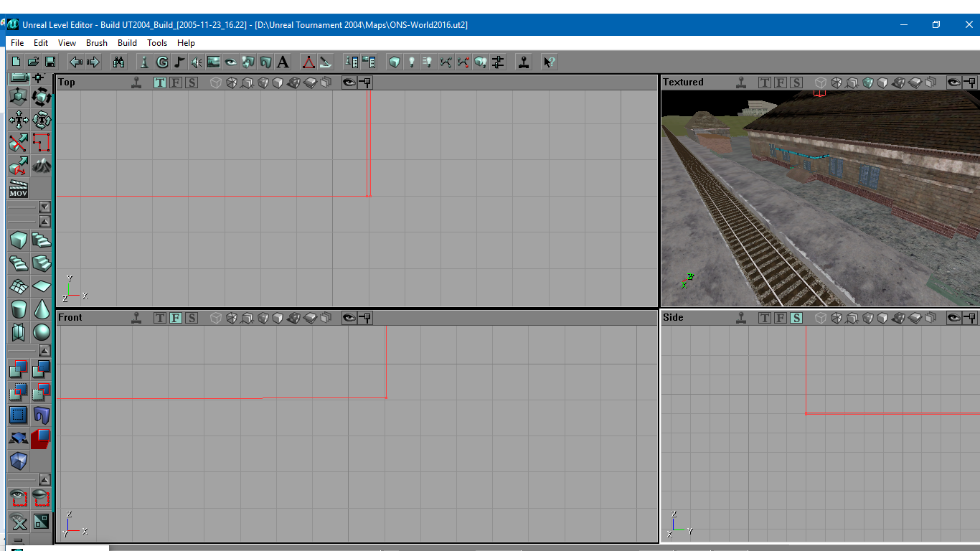Select the Terrain Editing mountain tool
The image size is (980, 551).
click(x=42, y=166)
